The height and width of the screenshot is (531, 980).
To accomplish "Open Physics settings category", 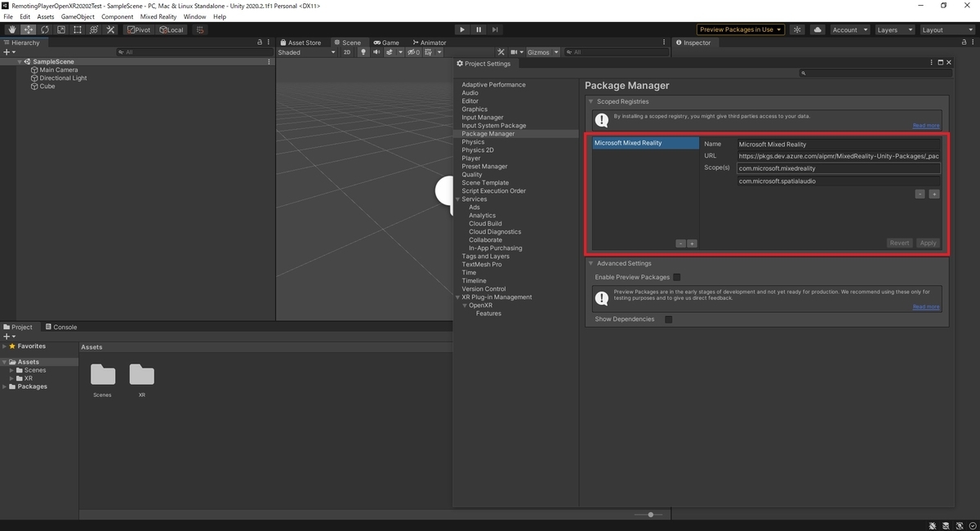I will tap(473, 142).
